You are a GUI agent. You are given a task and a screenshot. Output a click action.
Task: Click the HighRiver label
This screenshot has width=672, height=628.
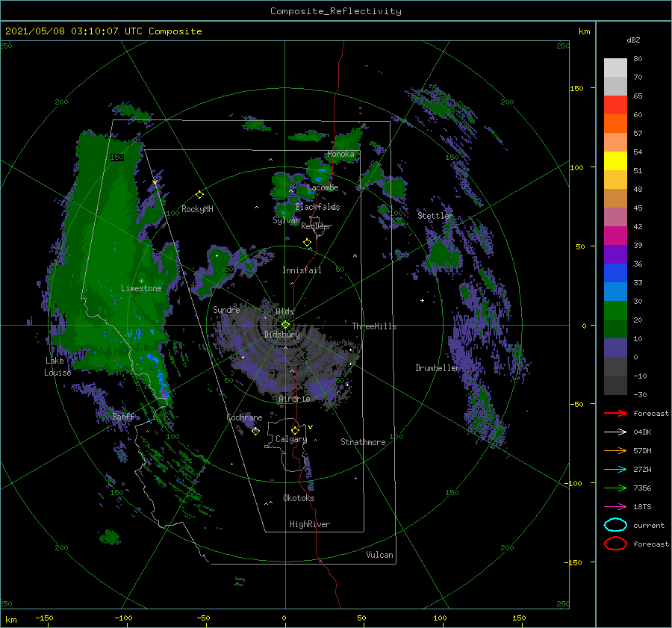[309, 524]
